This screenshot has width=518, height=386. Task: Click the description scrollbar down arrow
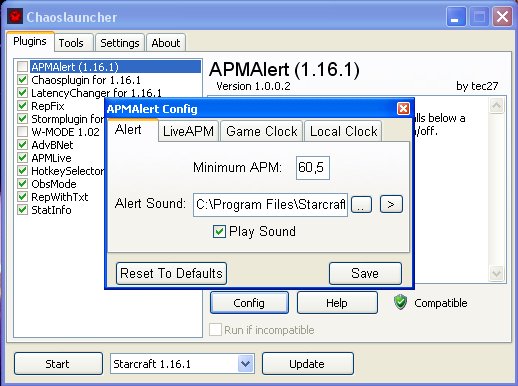pos(496,274)
